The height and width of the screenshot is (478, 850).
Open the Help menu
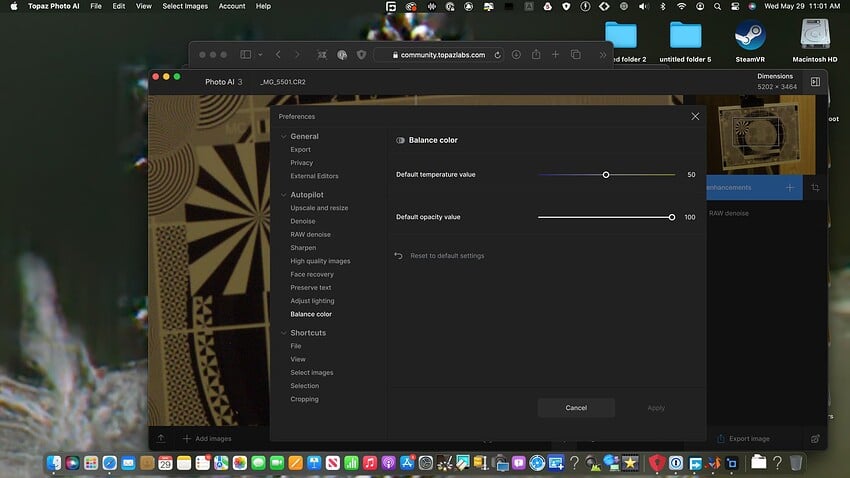[x=263, y=7]
